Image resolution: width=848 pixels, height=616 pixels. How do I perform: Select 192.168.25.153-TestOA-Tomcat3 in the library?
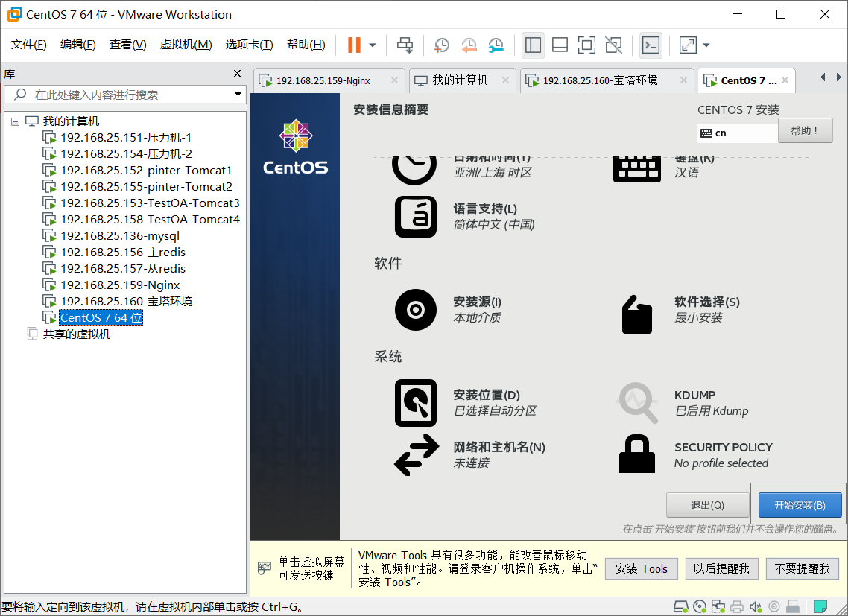[150, 203]
